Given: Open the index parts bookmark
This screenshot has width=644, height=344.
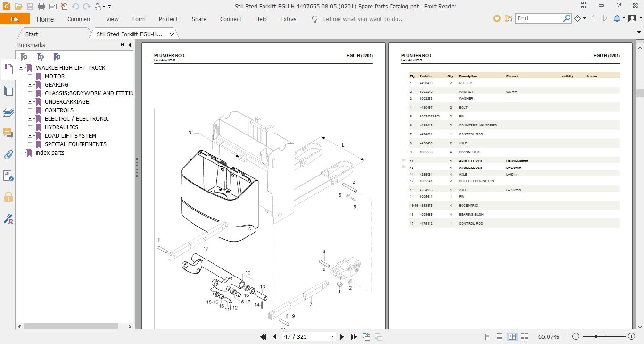Looking at the screenshot, I should (50, 153).
